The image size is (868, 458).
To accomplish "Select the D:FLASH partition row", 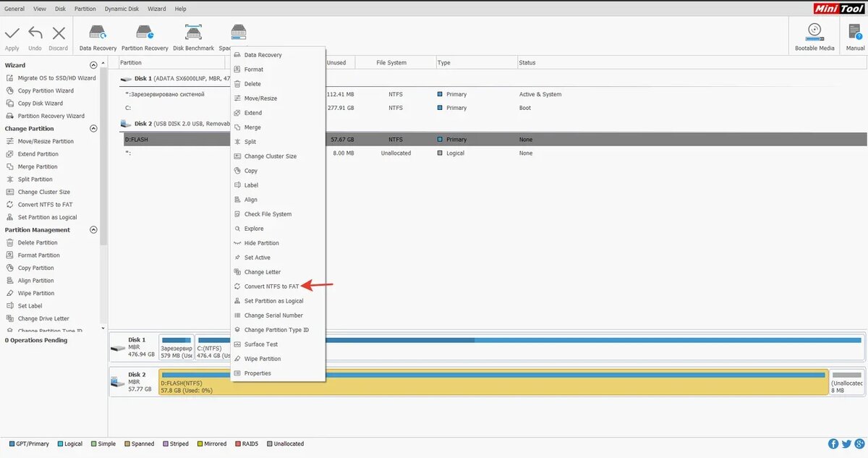I will pyautogui.click(x=493, y=140).
